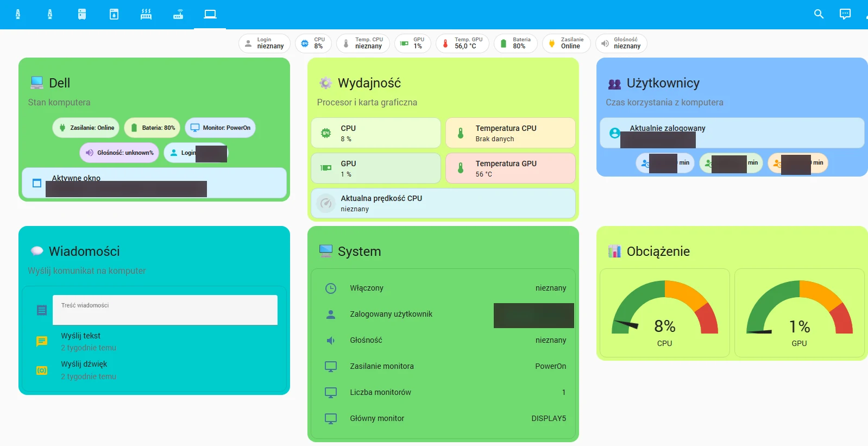Viewport: 868px width, 446px height.
Task: Switch to the router network tab
Action: [x=178, y=14]
